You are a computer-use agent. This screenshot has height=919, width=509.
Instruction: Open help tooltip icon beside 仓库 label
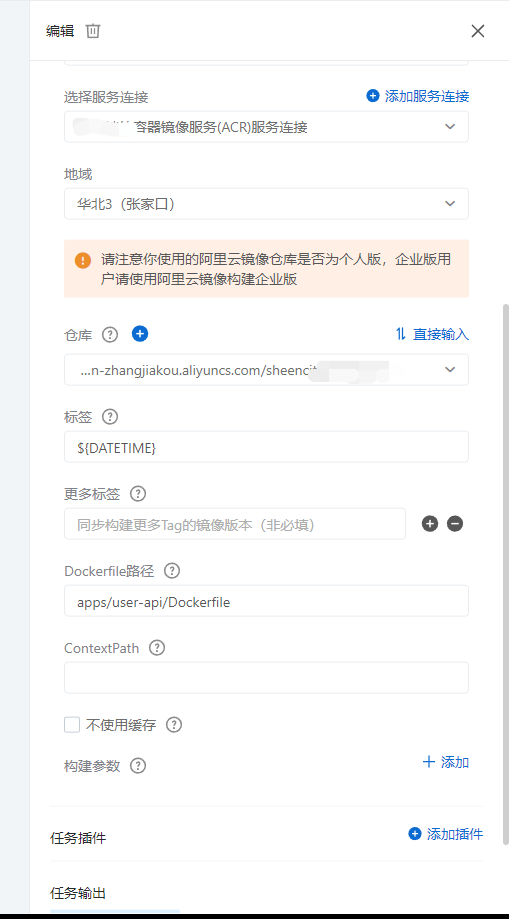coord(110,335)
